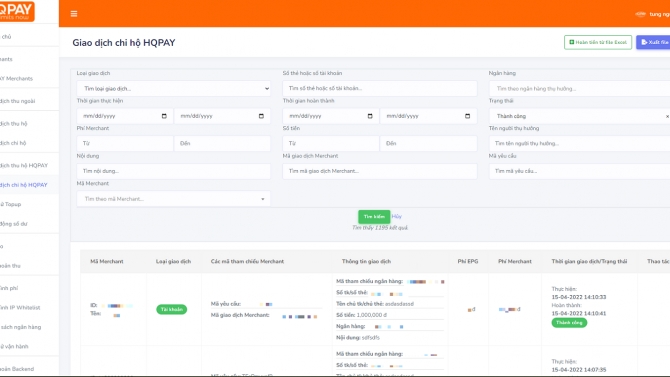Click Thông tin giao dịch column header

pyautogui.click(x=366, y=262)
